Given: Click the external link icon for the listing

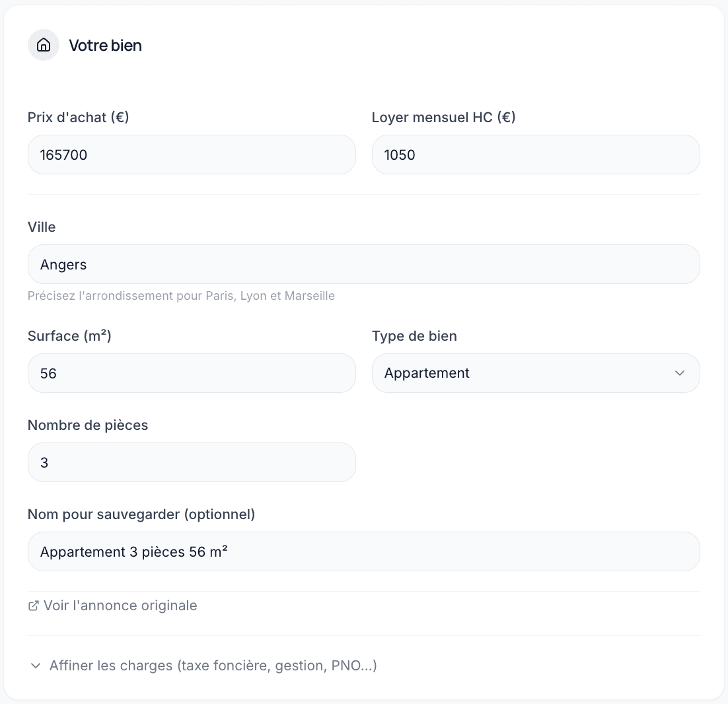Looking at the screenshot, I should [x=34, y=606].
